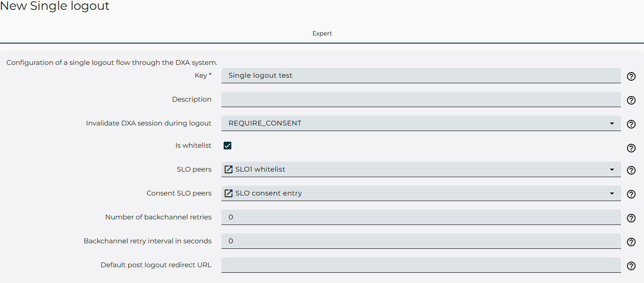Open help for Default post logout redirect URL
Image resolution: width=644 pixels, height=283 pixels.
coord(631,266)
